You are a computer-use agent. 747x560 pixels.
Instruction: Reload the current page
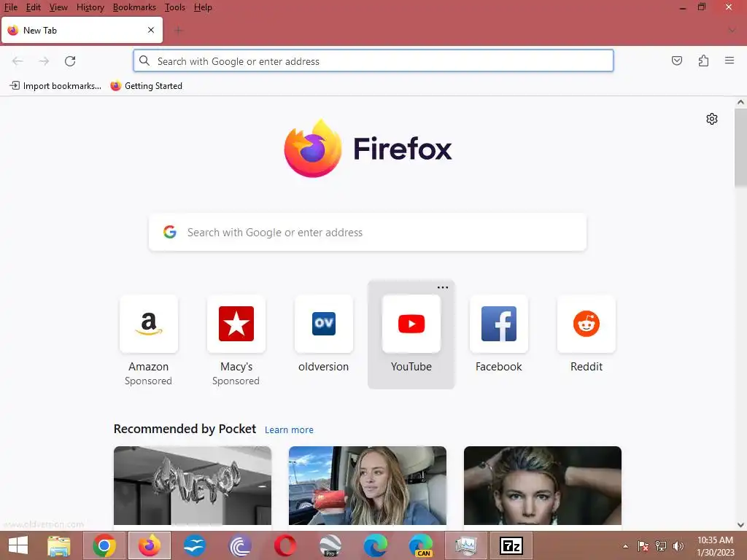coord(70,61)
